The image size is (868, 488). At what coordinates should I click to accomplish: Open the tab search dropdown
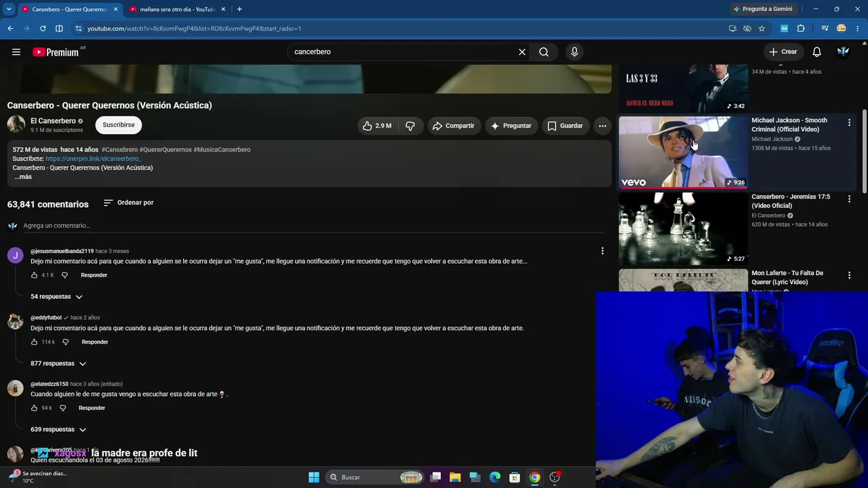9,9
